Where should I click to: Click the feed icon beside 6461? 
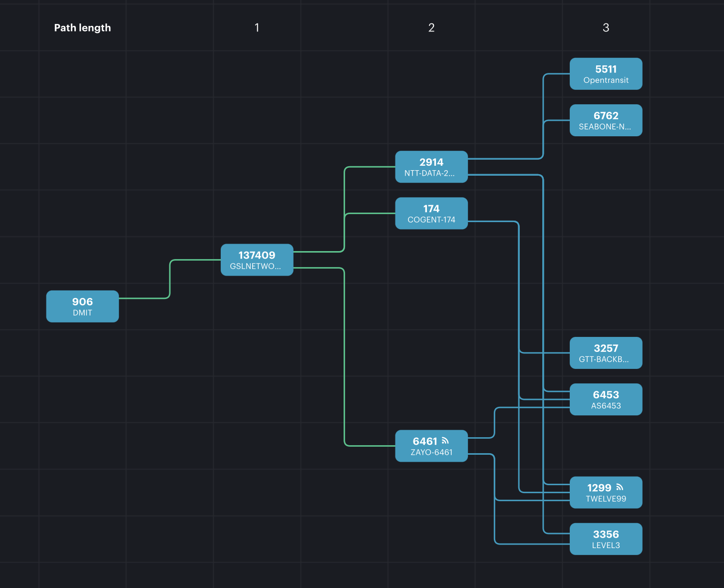click(x=445, y=441)
